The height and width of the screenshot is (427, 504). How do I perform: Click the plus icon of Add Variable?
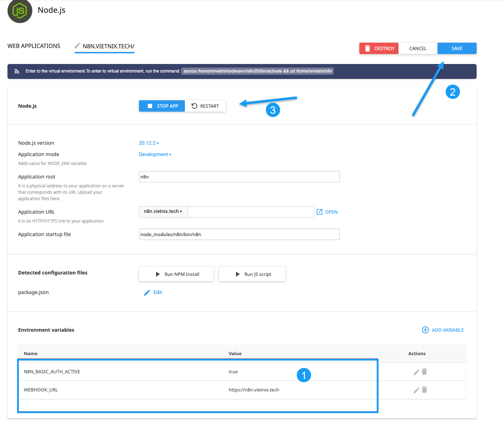[x=425, y=330]
